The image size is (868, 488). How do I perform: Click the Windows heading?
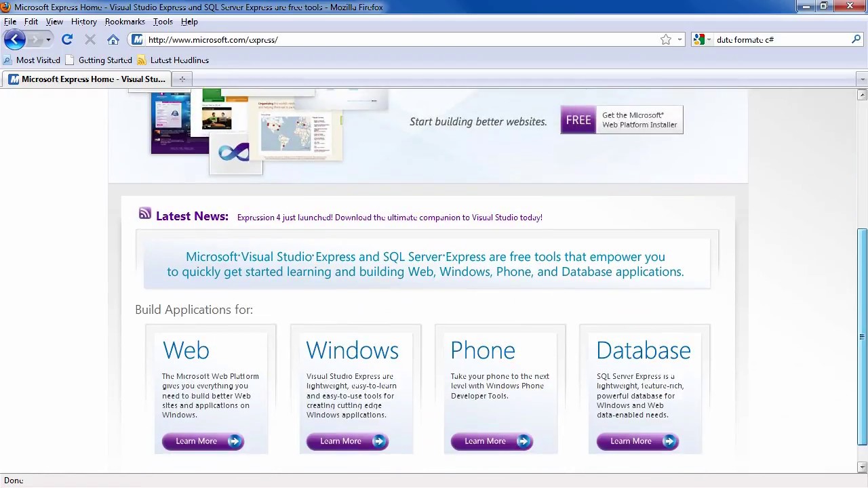tap(352, 350)
